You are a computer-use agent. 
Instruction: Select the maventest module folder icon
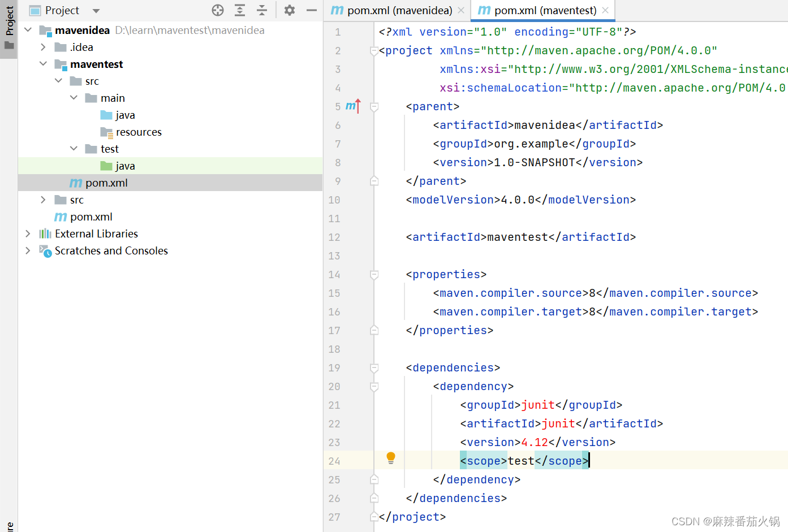(61, 64)
